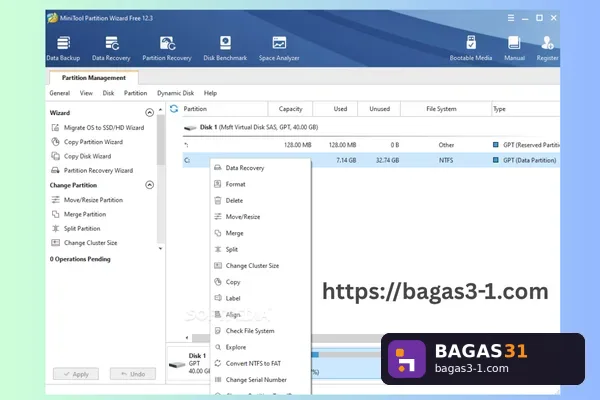Refresh the partition list via the refresh icon
This screenshot has height=400, width=600.
tap(174, 109)
